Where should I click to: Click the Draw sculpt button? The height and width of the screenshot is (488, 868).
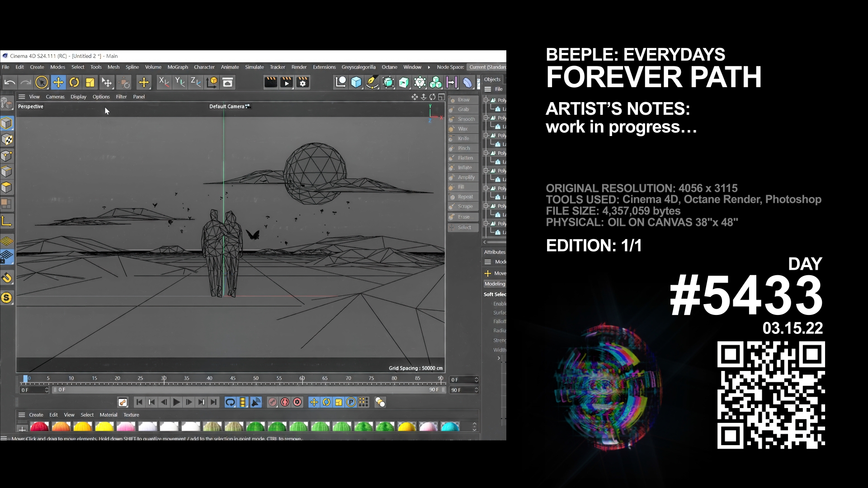(x=463, y=100)
